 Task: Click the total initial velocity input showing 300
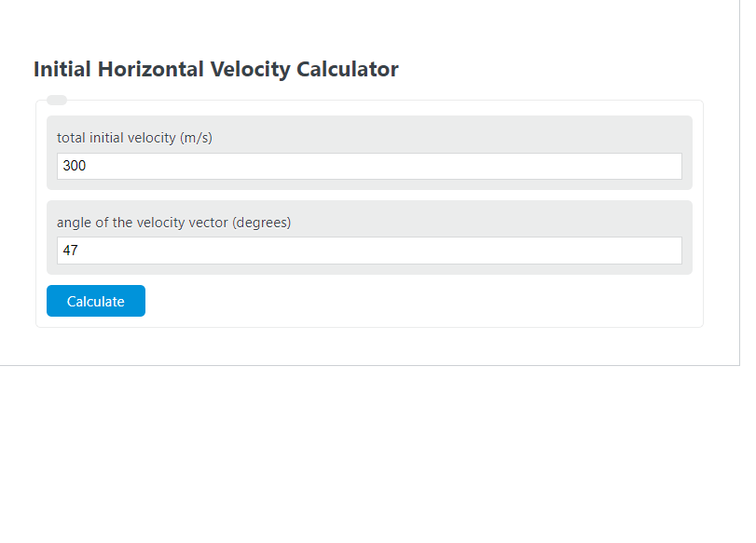coord(368,166)
